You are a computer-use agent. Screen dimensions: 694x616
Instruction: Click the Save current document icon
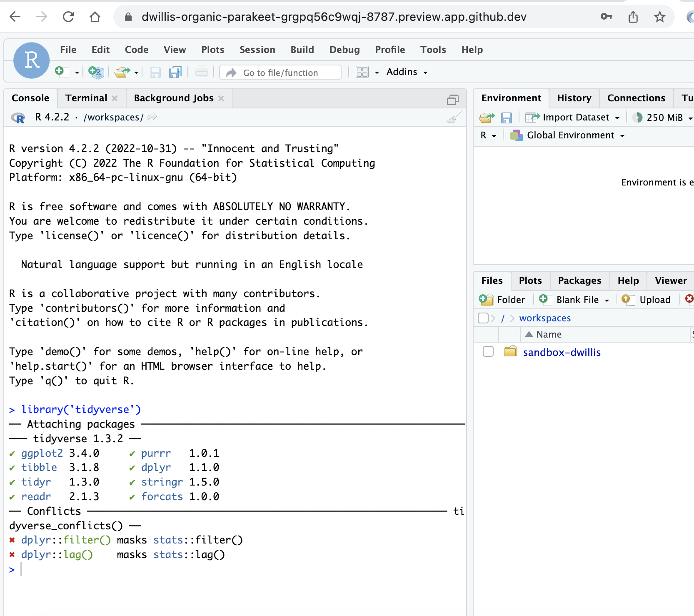155,73
